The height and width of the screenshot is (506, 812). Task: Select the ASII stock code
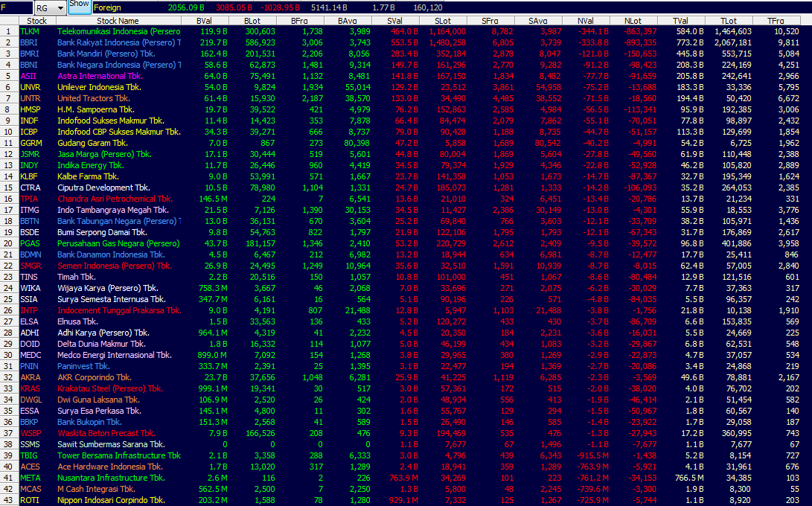(28, 76)
